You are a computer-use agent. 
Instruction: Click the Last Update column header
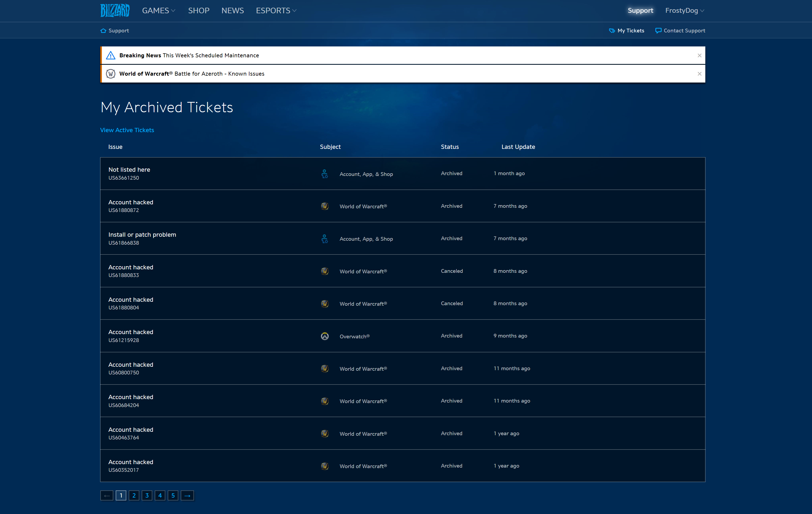(518, 147)
